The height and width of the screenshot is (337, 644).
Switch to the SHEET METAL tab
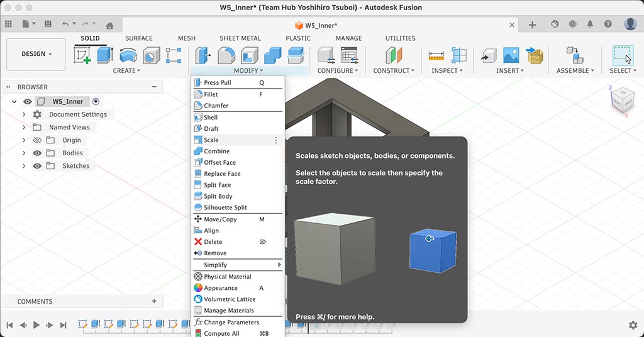pos(240,38)
